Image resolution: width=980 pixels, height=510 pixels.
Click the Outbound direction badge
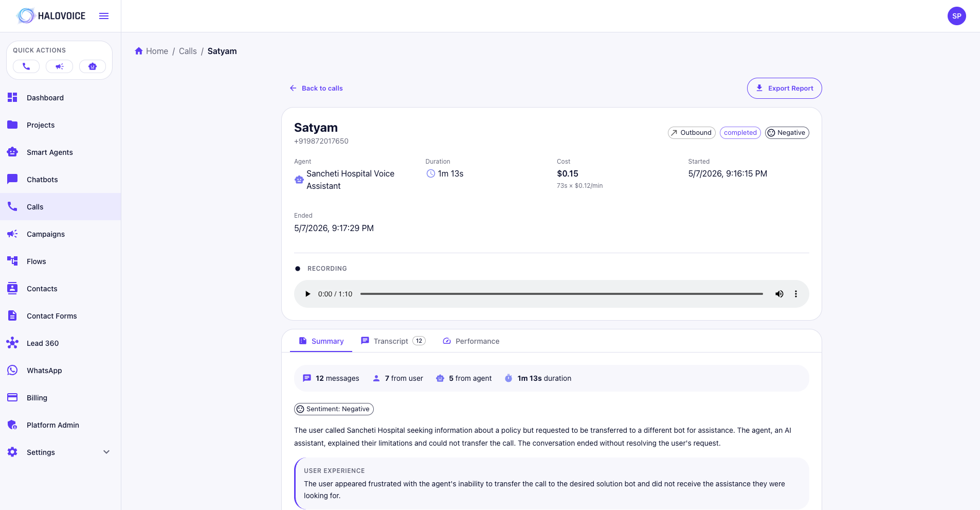pyautogui.click(x=692, y=133)
